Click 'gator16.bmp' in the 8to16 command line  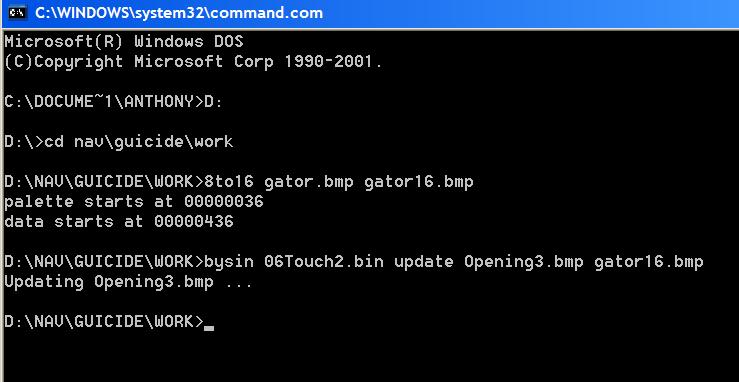[419, 181]
